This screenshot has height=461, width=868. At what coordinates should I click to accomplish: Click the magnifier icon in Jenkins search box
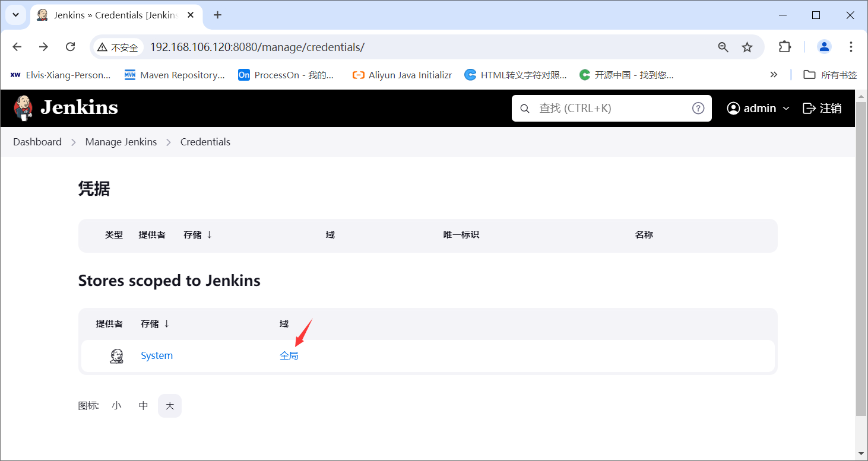(x=525, y=109)
